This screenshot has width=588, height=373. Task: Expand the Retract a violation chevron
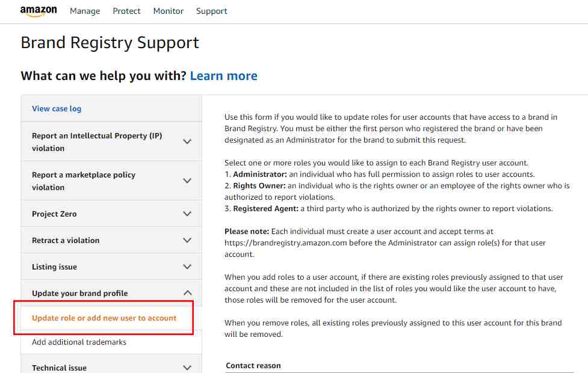[187, 240]
